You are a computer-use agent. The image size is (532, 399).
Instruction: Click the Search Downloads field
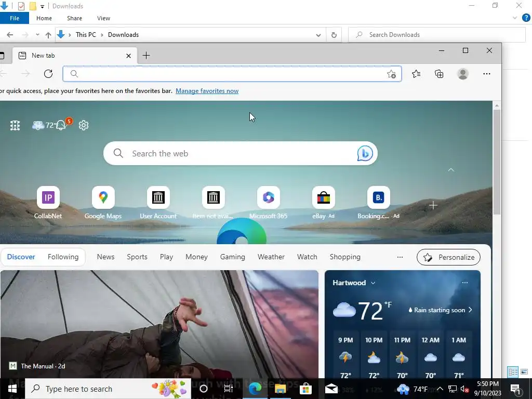point(437,35)
